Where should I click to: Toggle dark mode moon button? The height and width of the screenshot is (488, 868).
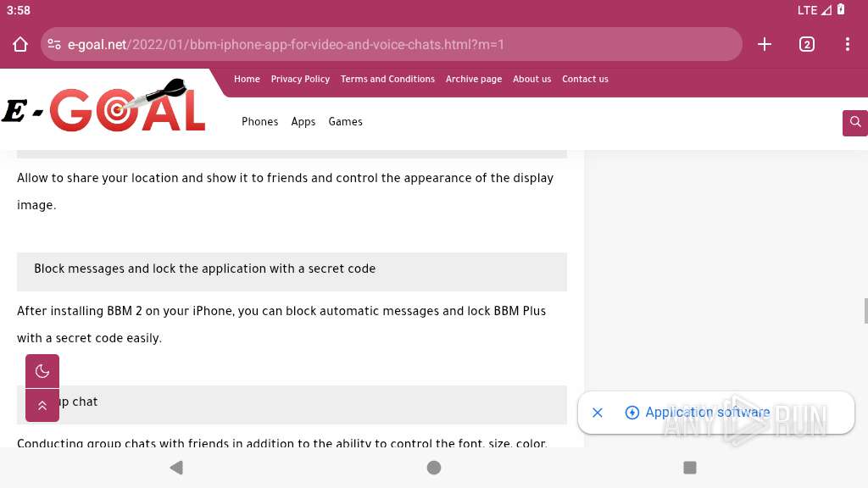coord(42,371)
